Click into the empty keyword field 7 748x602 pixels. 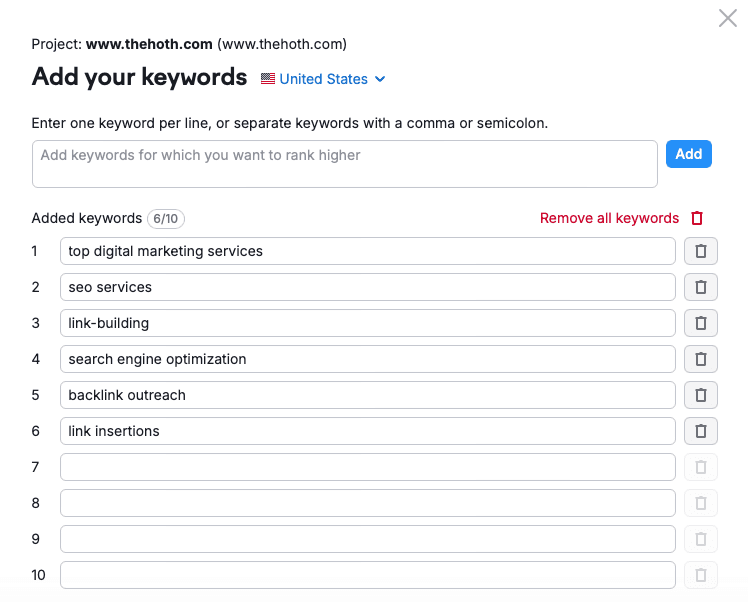(367, 467)
